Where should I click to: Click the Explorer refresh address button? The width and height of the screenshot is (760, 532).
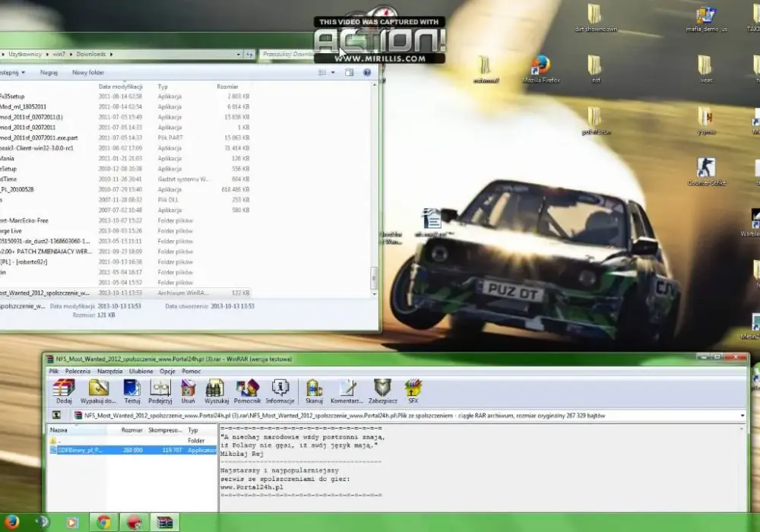(249, 54)
